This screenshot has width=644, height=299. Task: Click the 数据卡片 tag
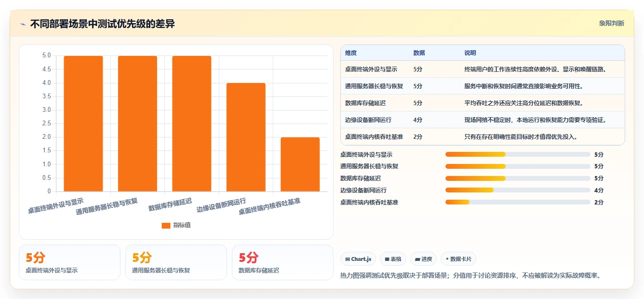458,259
